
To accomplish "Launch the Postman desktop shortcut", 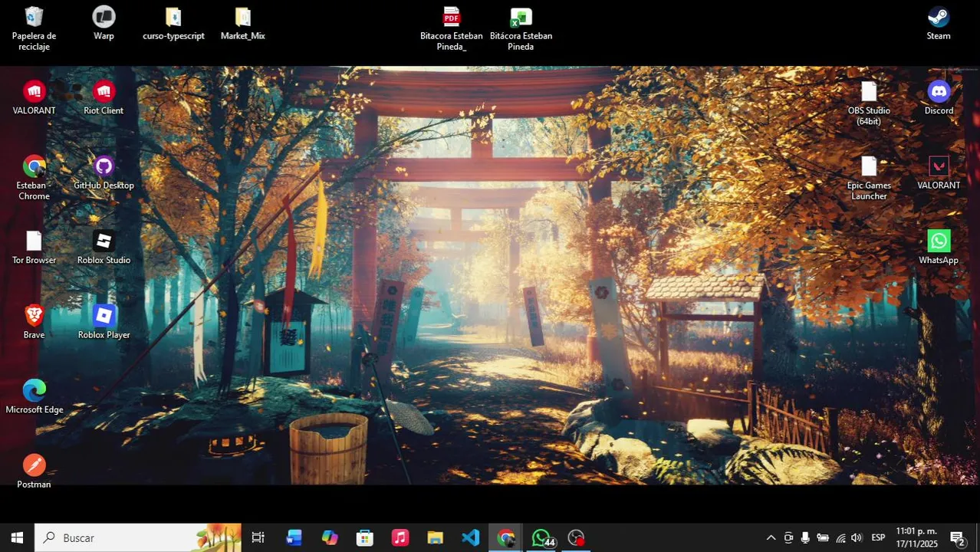I will pyautogui.click(x=34, y=472).
